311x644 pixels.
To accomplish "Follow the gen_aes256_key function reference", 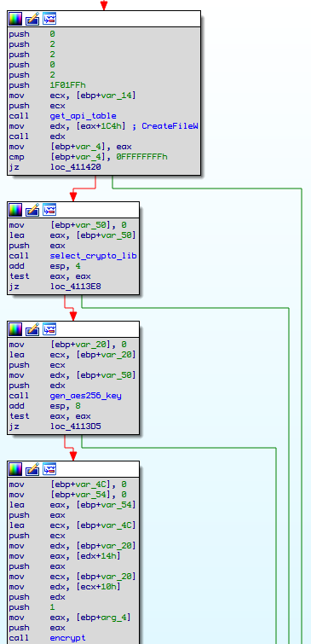I will click(86, 396).
